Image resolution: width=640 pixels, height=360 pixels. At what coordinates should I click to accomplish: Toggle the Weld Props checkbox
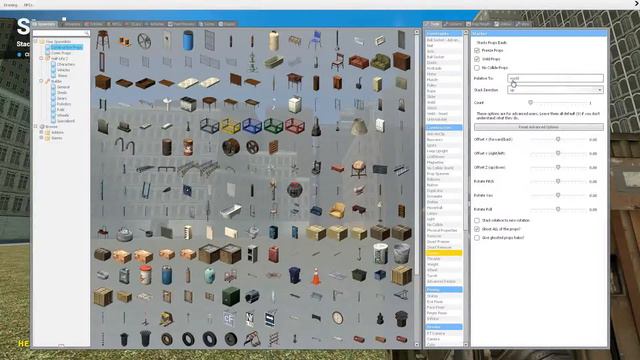(x=477, y=59)
